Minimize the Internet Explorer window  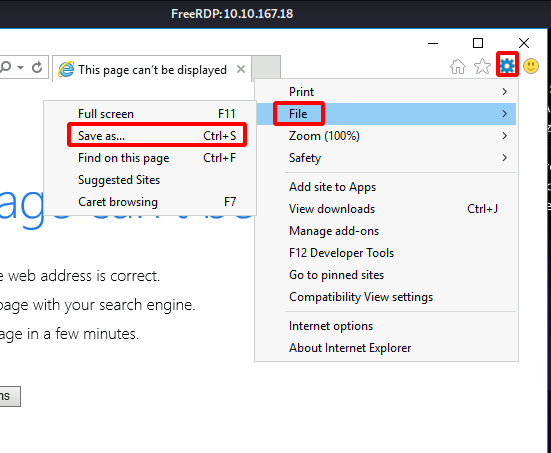tap(433, 43)
